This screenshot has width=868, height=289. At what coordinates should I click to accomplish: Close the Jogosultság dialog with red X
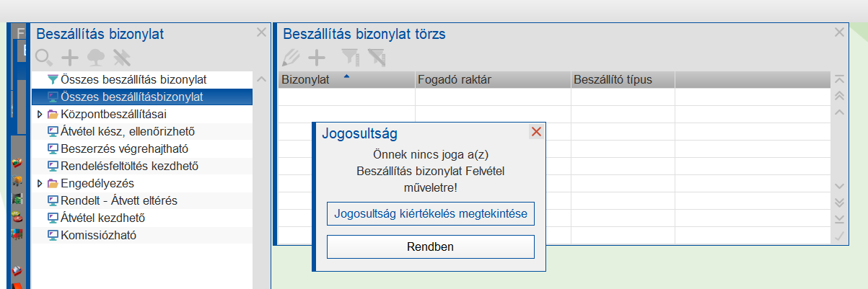point(535,131)
